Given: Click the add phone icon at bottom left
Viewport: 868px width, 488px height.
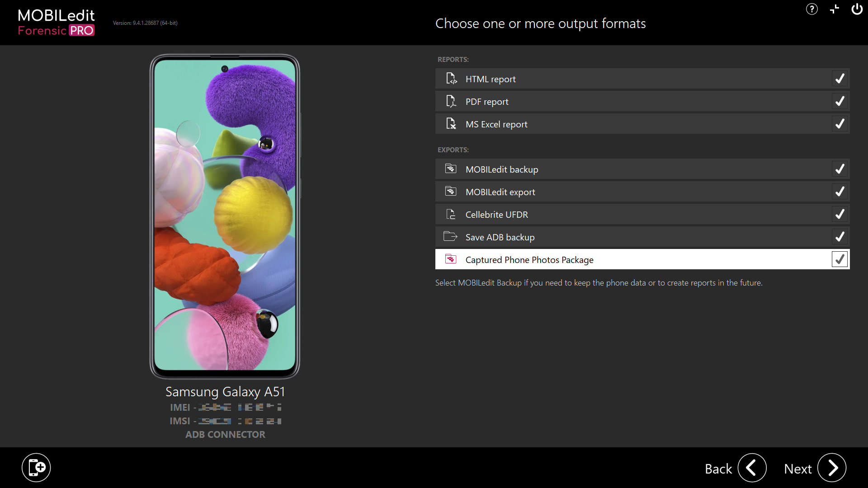Looking at the screenshot, I should coord(36,467).
